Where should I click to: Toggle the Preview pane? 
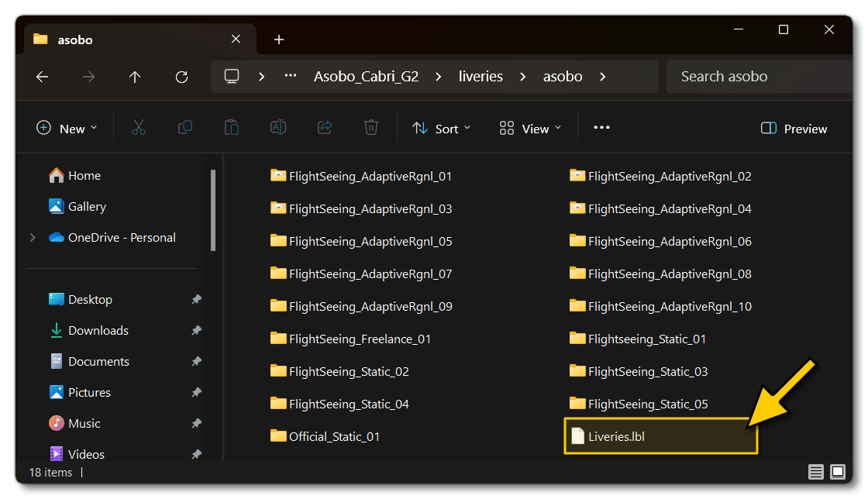coord(794,129)
